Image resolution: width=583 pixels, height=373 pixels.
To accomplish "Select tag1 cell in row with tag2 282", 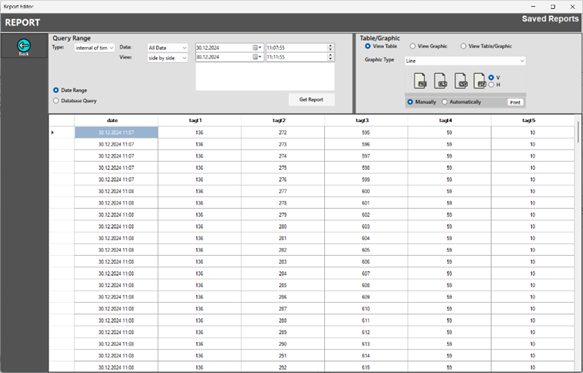I will (199, 250).
